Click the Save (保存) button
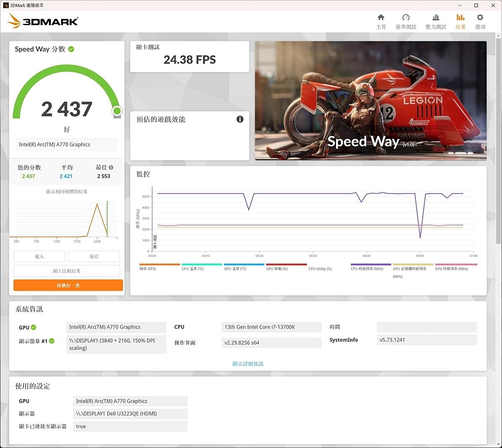 [94, 256]
